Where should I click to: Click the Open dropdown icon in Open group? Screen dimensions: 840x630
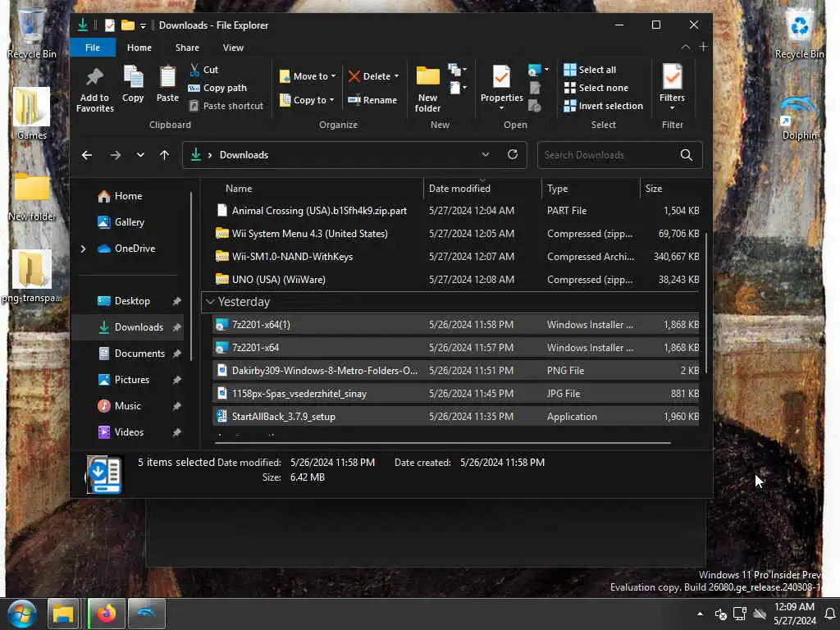(x=538, y=70)
